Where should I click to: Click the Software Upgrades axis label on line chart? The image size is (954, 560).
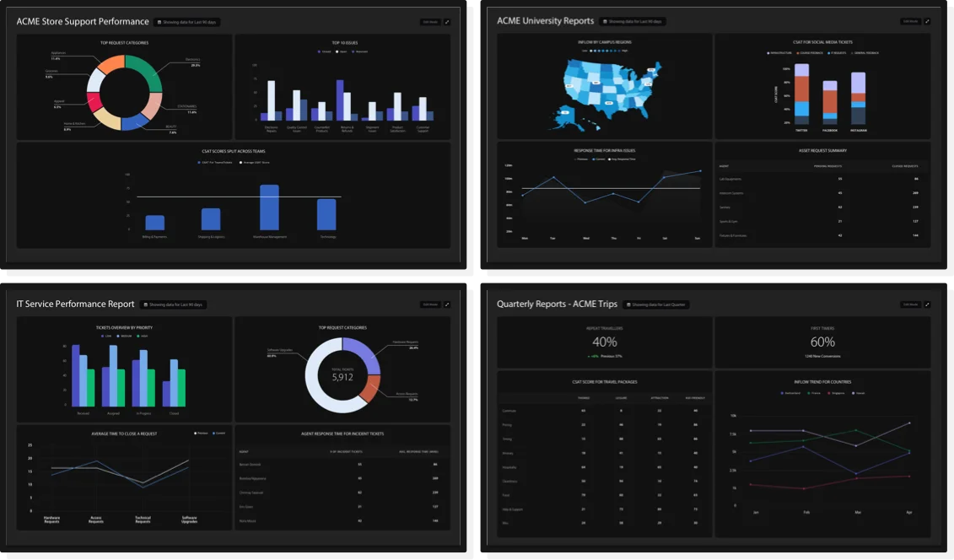[189, 520]
